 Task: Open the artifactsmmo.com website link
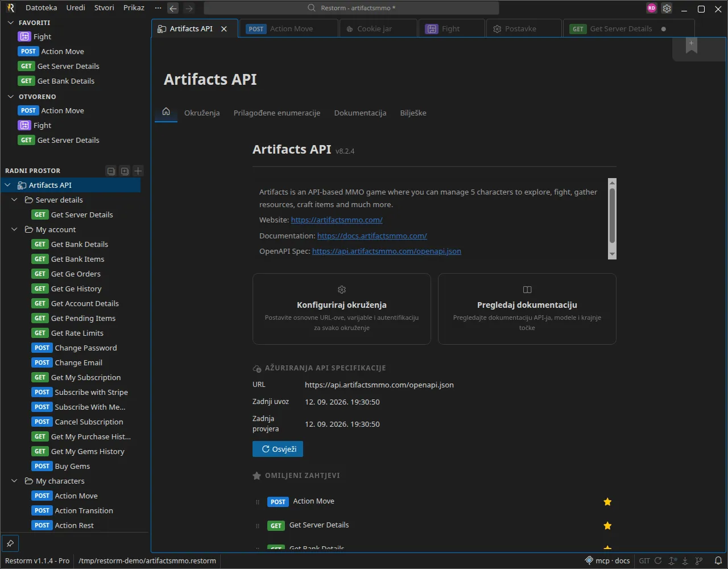click(x=337, y=220)
